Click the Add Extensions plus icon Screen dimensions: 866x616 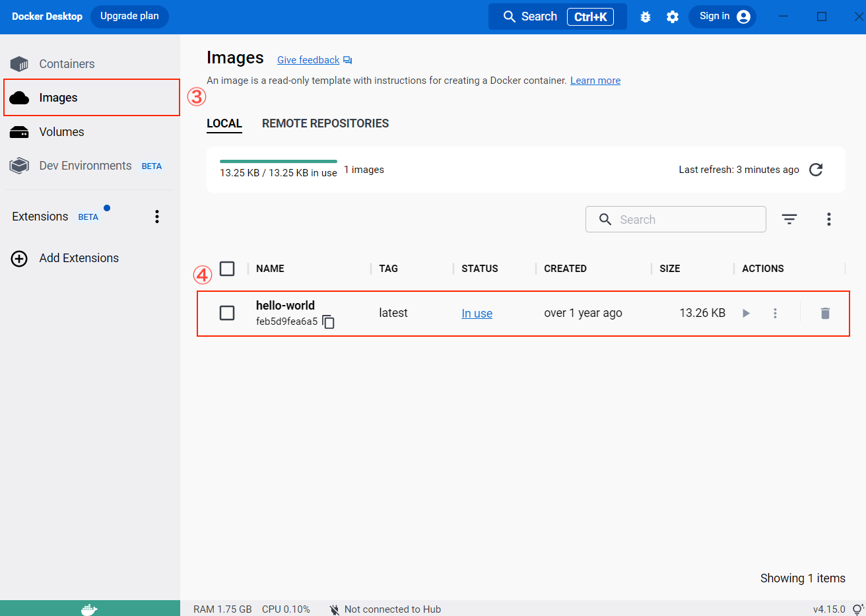point(19,258)
